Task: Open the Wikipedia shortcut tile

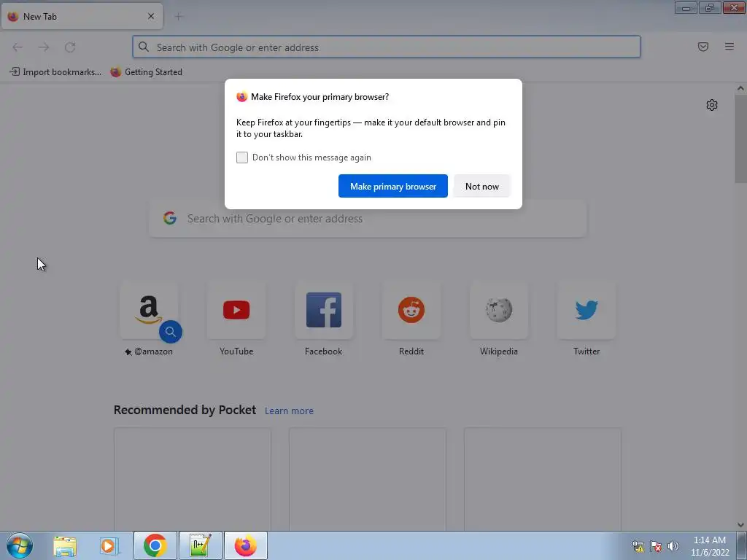Action: (499, 311)
